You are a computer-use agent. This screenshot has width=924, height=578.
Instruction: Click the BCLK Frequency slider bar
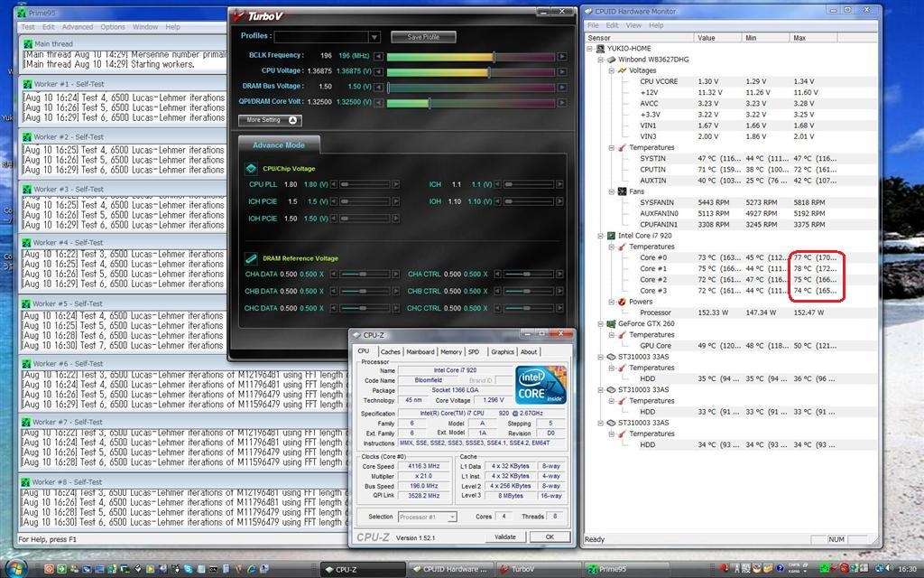(471, 57)
